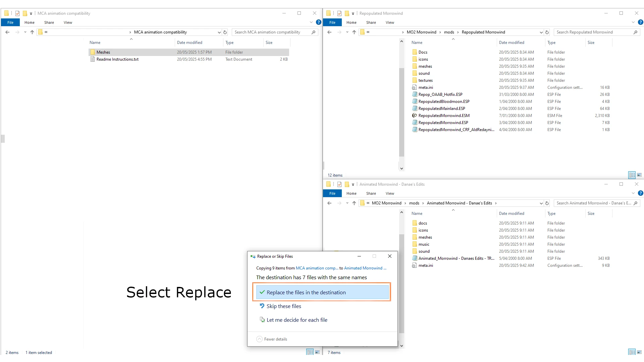Close the Replace or Skip Files dialog
644x362 pixels.
click(x=390, y=256)
